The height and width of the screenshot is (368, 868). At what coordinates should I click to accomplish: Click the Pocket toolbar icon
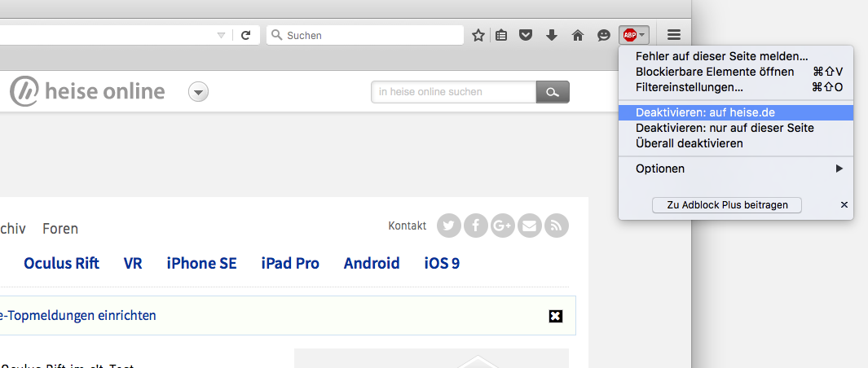[526, 36]
